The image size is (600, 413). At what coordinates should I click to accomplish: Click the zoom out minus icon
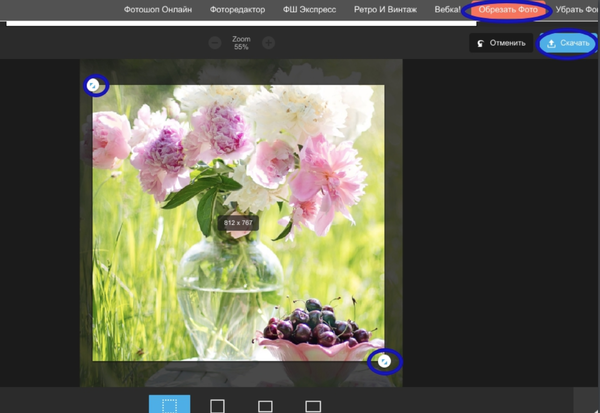(x=215, y=43)
